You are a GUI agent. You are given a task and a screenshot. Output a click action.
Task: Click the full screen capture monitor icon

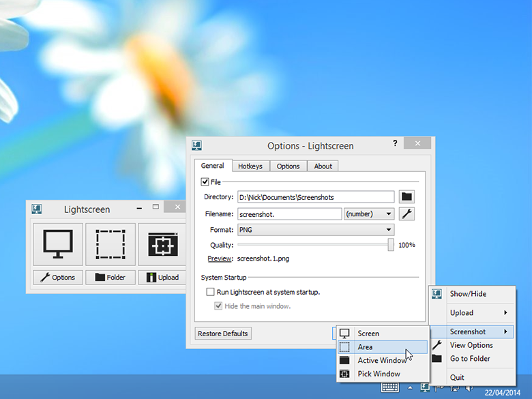(57, 243)
